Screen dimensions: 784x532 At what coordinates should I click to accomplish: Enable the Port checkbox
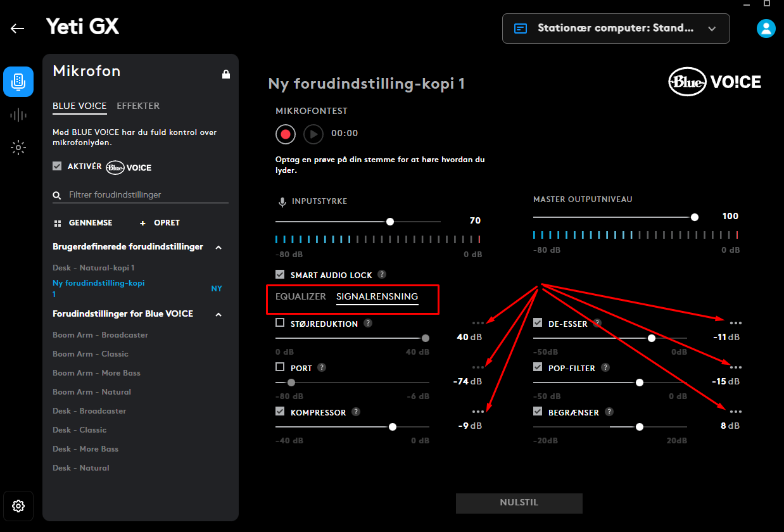click(x=280, y=367)
